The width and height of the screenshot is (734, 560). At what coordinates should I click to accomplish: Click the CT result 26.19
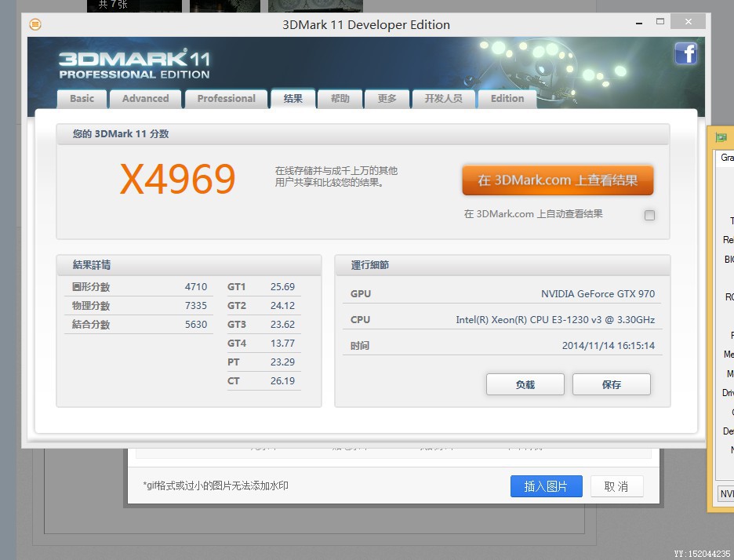(x=283, y=380)
